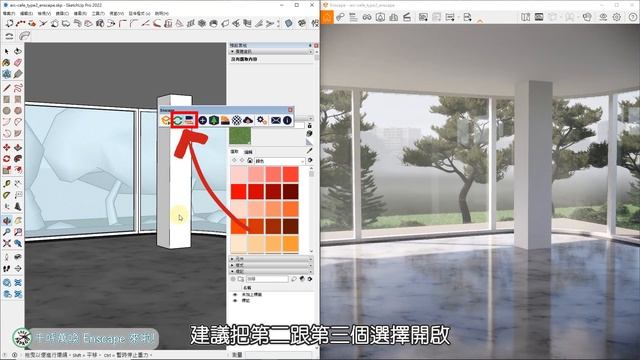Click the blue plus Enscape objects icon

point(203,120)
